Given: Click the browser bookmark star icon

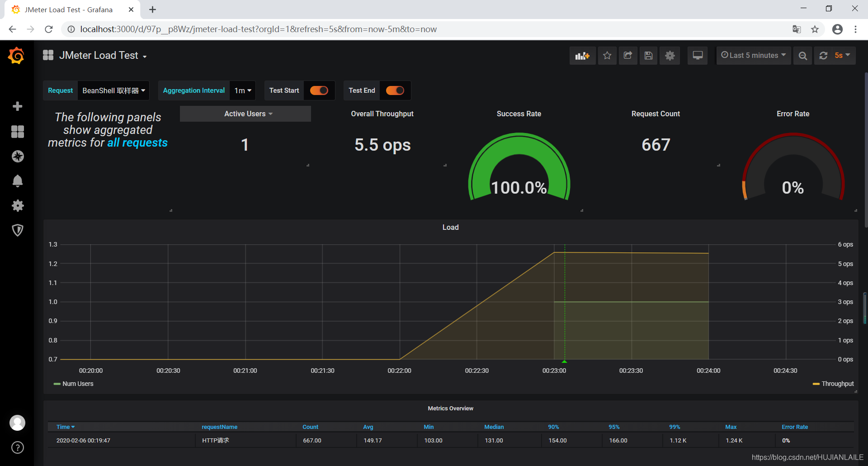Looking at the screenshot, I should tap(815, 29).
